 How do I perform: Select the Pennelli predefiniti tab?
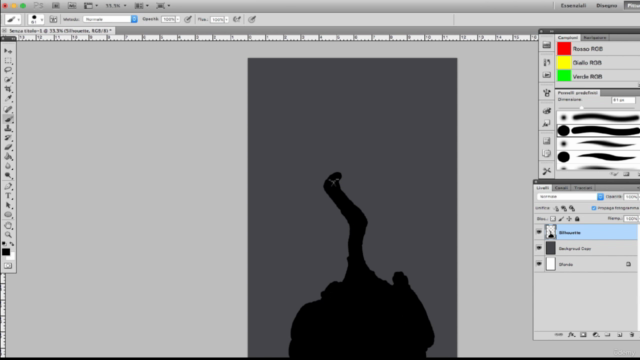(578, 93)
